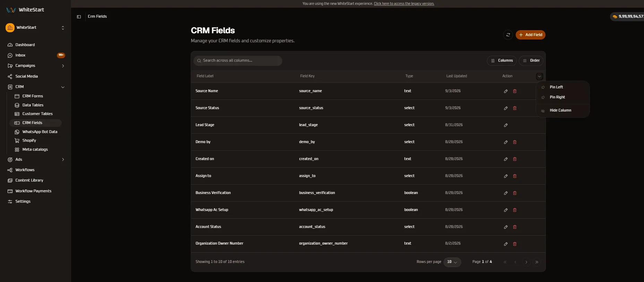644x282 pixels.
Task: Edit the Source Status field
Action: tap(506, 108)
